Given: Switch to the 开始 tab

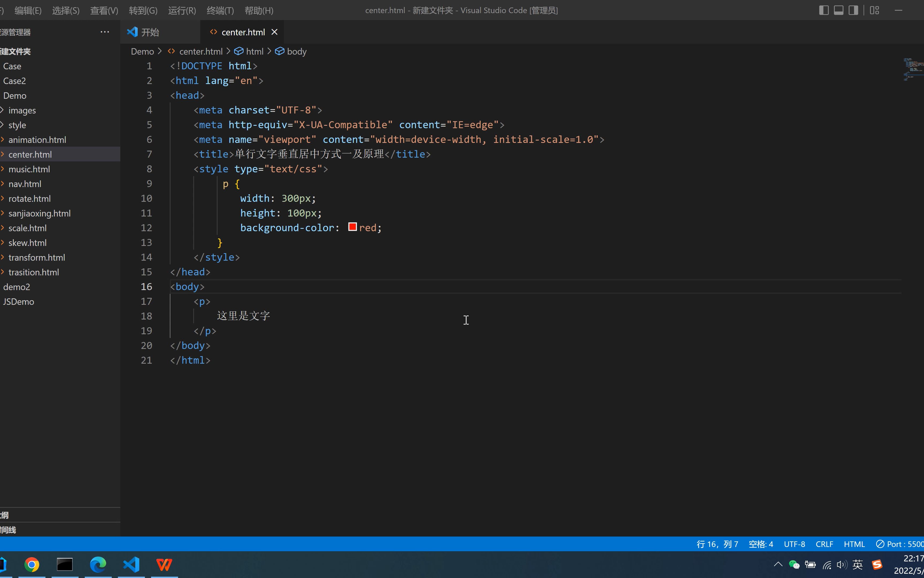Looking at the screenshot, I should coord(160,32).
